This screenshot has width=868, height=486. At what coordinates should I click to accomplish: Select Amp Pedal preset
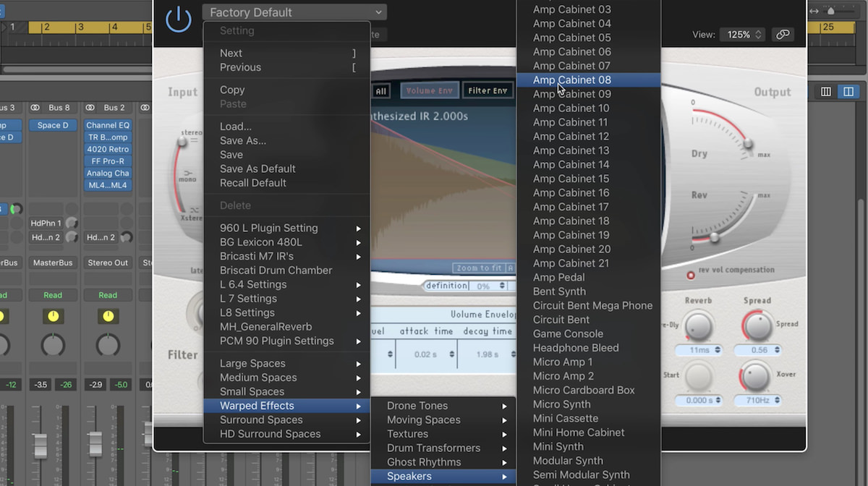588,277
